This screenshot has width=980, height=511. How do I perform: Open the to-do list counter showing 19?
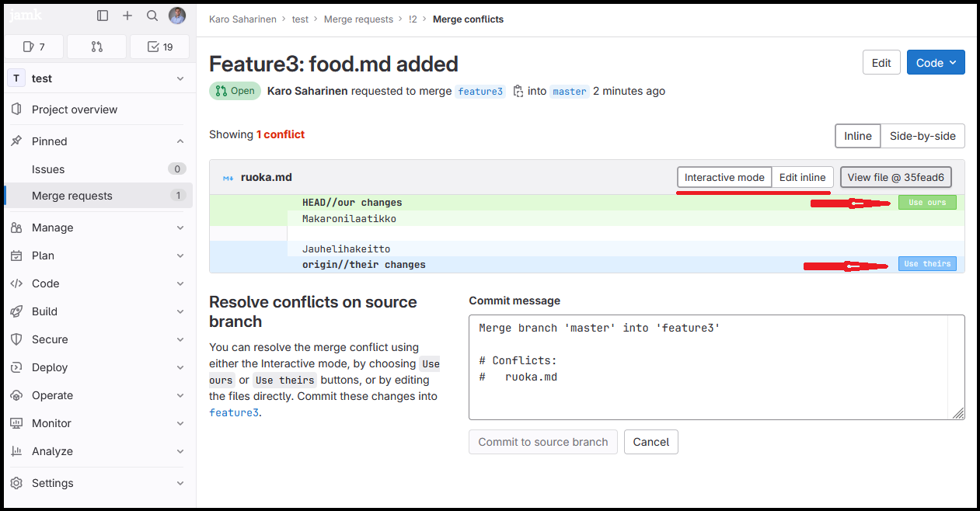tap(160, 47)
